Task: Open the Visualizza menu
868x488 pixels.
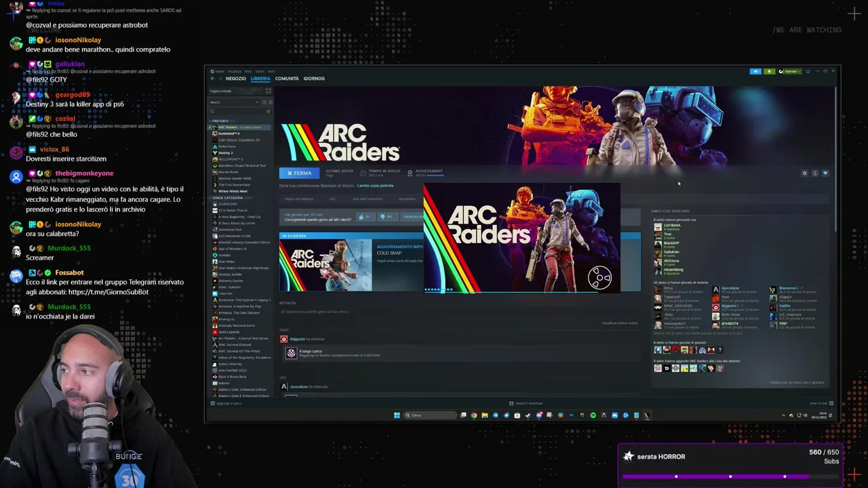Action: pyautogui.click(x=235, y=71)
